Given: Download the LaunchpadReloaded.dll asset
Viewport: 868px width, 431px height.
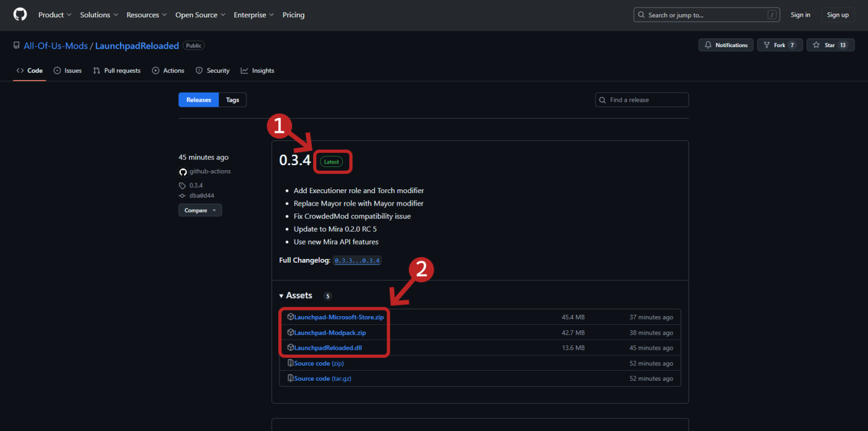Looking at the screenshot, I should click(x=329, y=347).
